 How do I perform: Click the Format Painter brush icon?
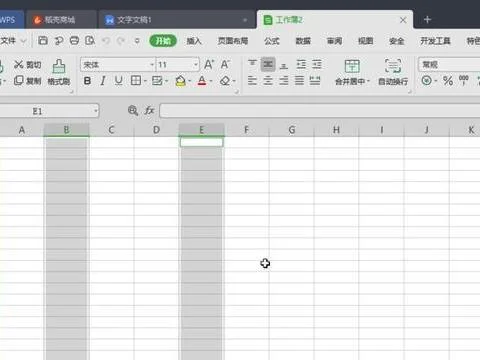tap(59, 66)
